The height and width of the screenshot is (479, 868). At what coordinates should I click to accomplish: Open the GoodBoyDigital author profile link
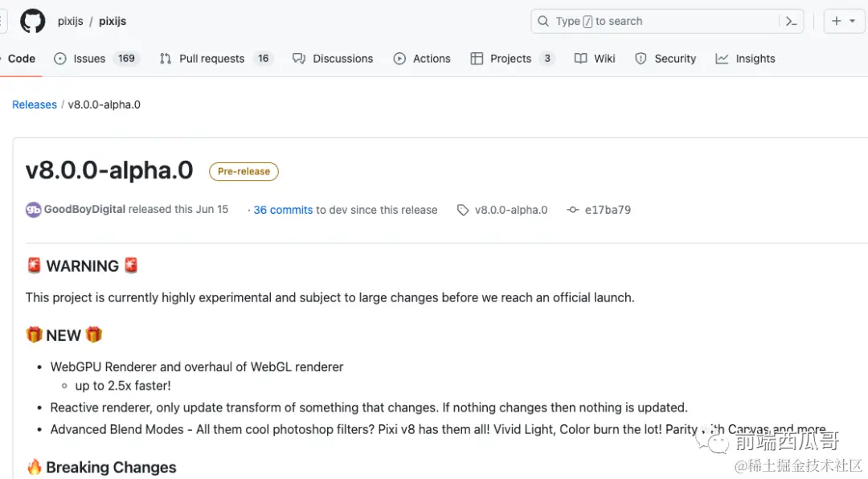click(x=84, y=209)
